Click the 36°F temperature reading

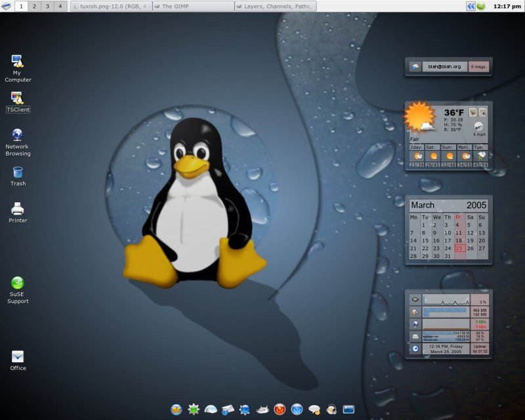(454, 112)
